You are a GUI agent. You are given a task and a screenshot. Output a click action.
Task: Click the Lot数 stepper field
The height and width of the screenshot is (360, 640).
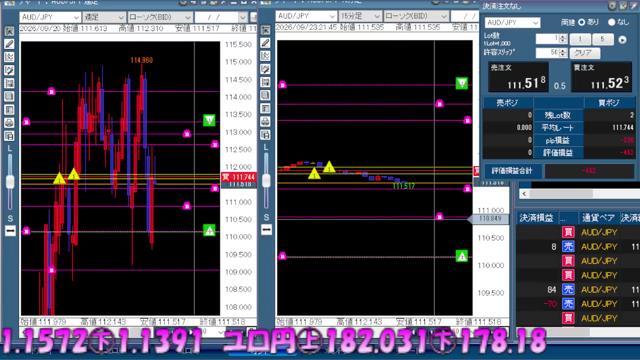551,39
